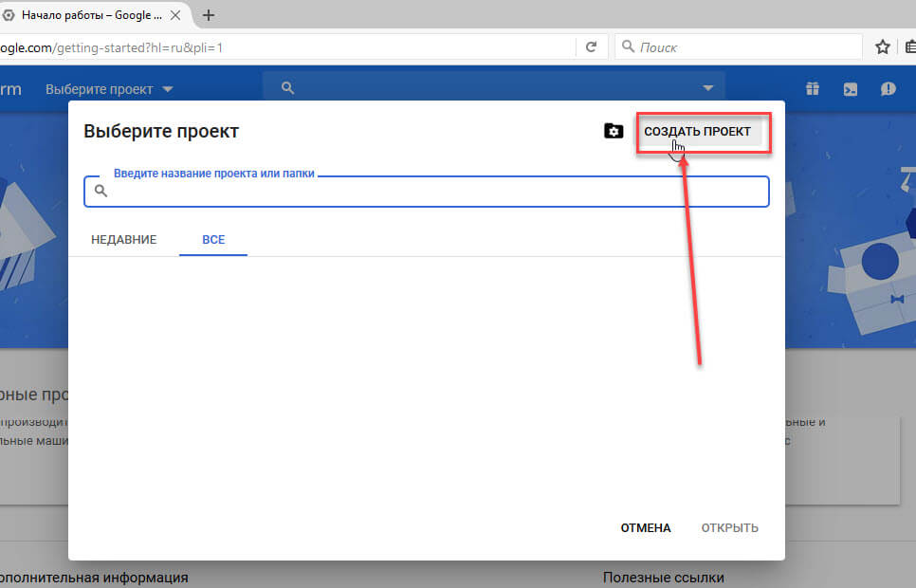Open the manage resources folder icon

click(614, 131)
